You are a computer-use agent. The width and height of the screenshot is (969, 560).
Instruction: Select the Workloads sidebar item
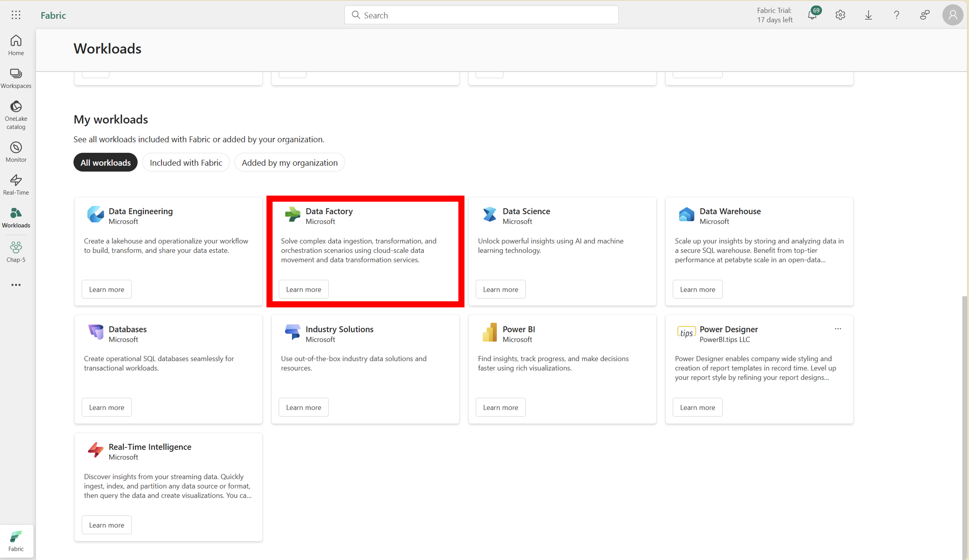coord(16,218)
